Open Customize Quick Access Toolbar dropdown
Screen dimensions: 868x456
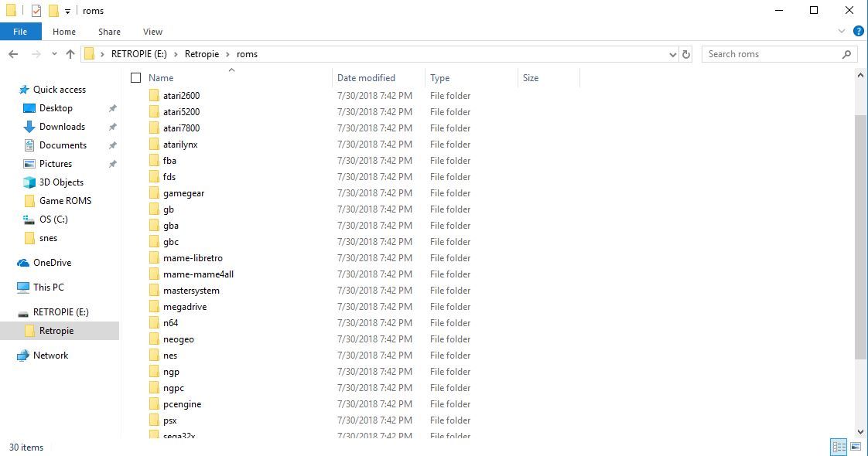tap(67, 11)
